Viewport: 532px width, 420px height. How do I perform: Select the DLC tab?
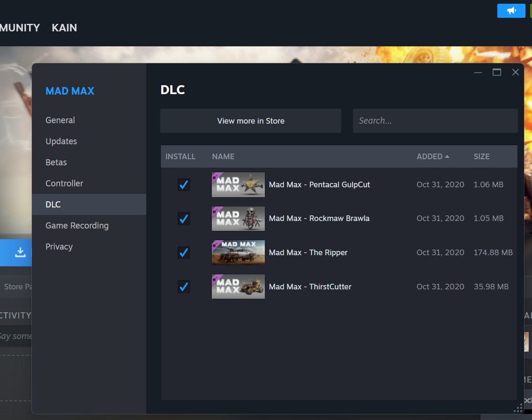pos(89,205)
